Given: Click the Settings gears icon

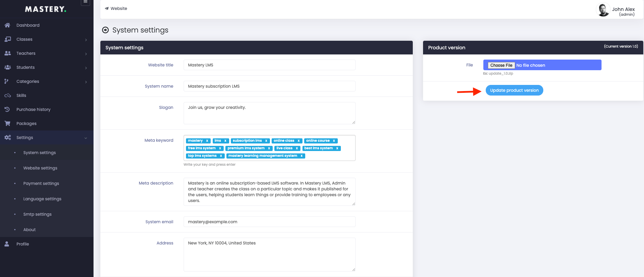Looking at the screenshot, I should coord(8,137).
